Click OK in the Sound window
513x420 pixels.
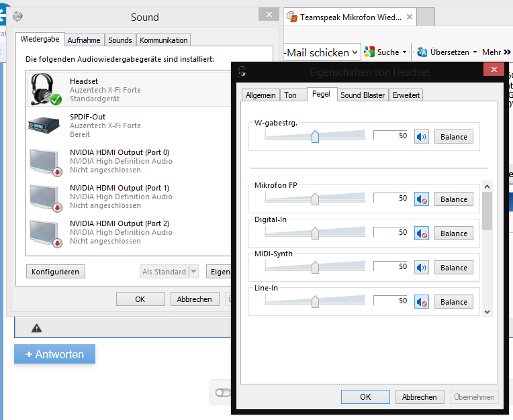(140, 299)
